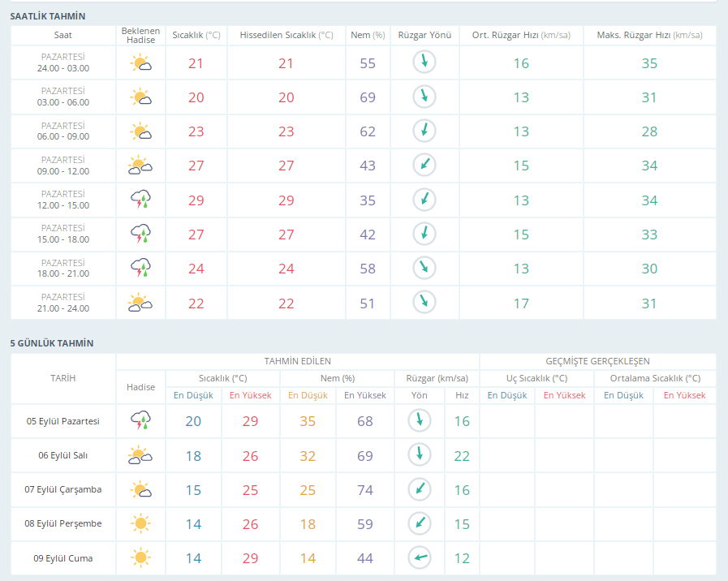Click wind direction icon for hourly 09.00 - 12.00

(x=424, y=166)
